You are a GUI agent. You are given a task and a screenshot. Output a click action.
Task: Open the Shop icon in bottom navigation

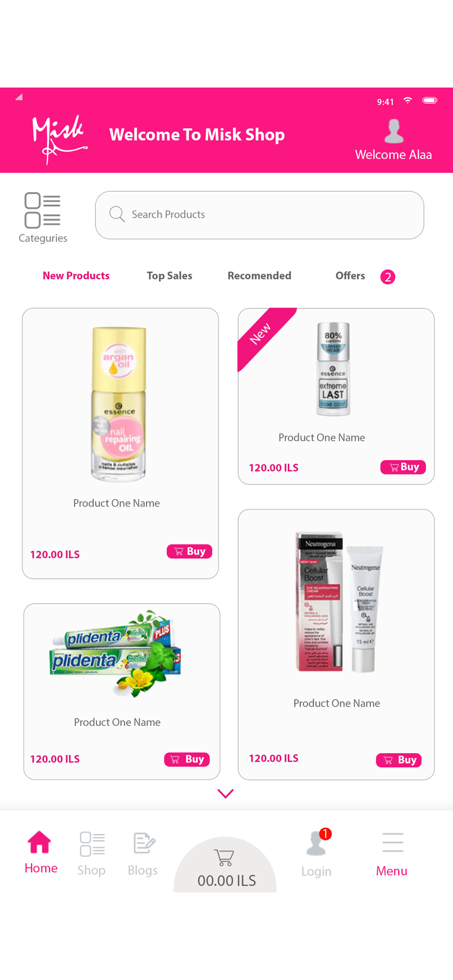pyautogui.click(x=92, y=844)
